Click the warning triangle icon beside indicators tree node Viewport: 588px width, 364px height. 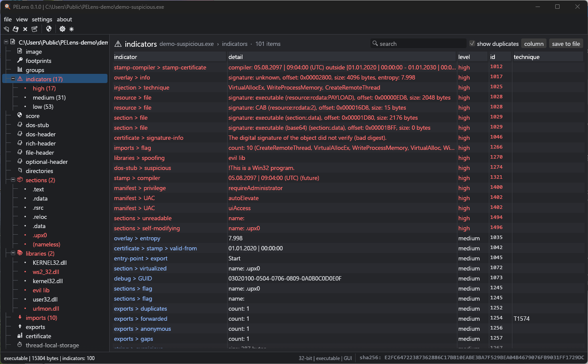point(20,79)
